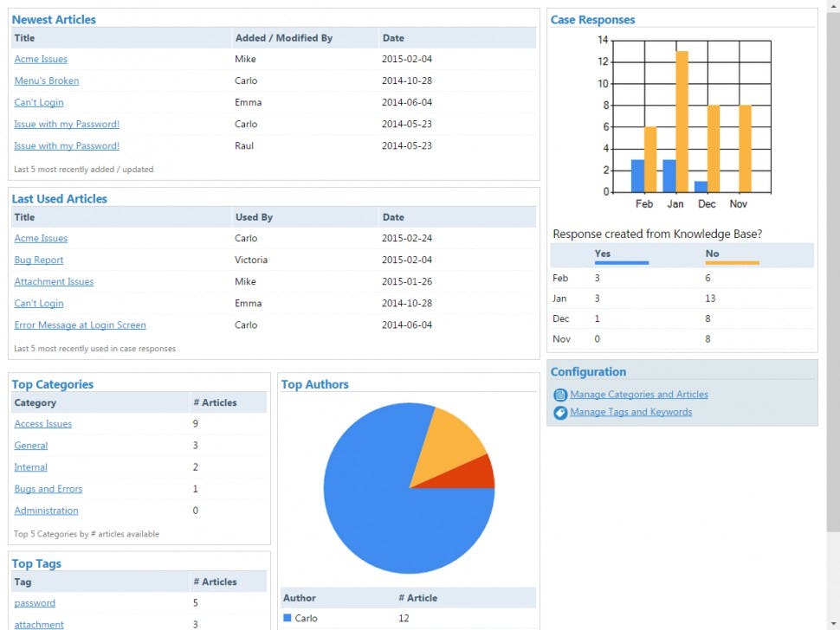Open the Internal category

pos(30,467)
